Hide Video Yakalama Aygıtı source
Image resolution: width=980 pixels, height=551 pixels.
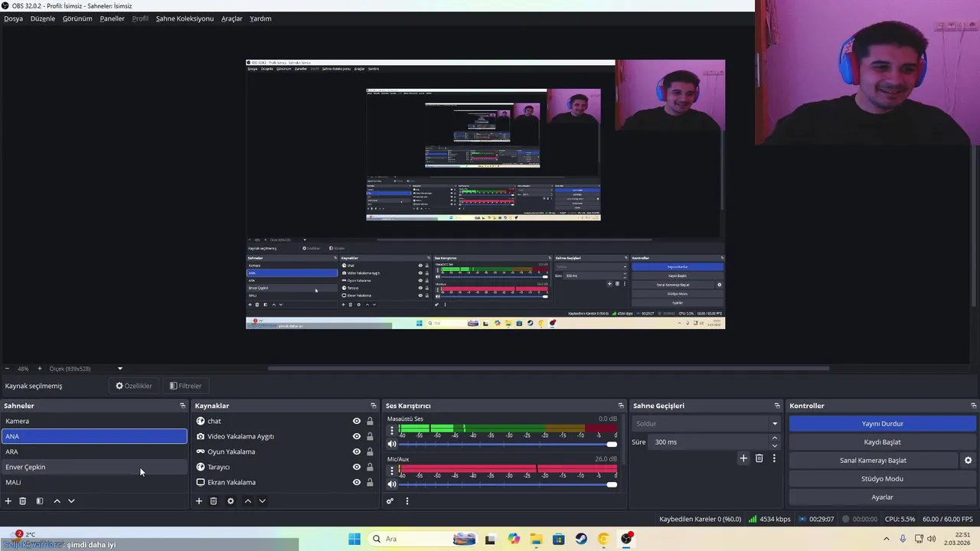click(x=356, y=436)
